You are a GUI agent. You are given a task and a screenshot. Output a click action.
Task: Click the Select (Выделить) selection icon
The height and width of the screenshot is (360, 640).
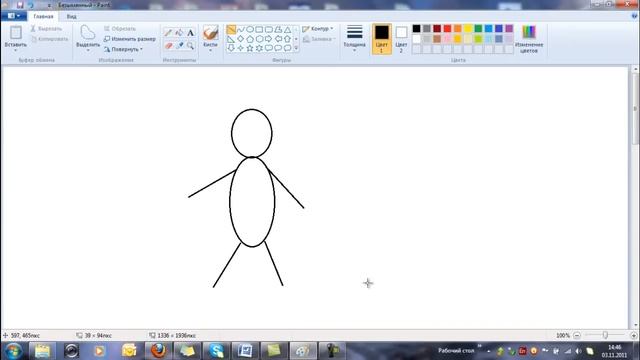[x=87, y=33]
